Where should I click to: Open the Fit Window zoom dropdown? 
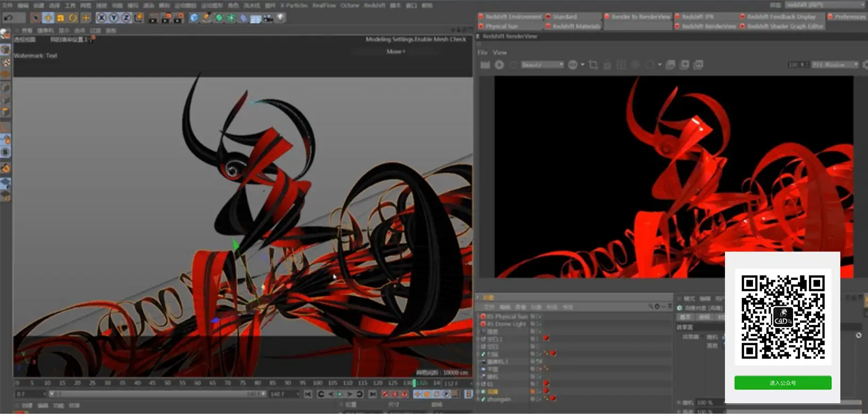[835, 65]
